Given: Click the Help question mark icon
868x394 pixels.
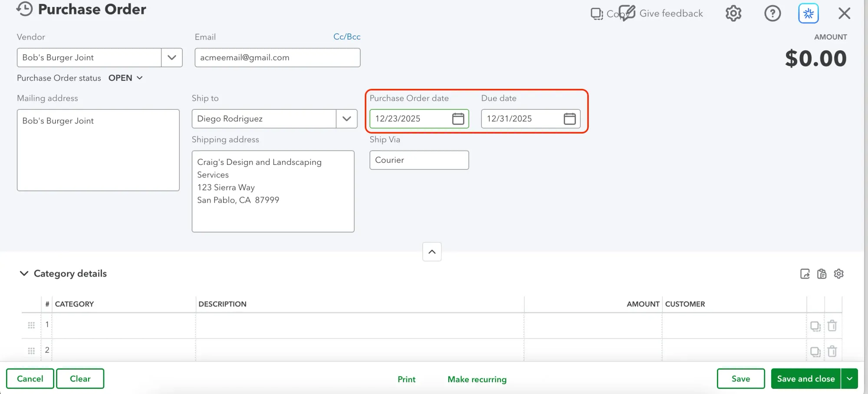Looking at the screenshot, I should coord(773,13).
